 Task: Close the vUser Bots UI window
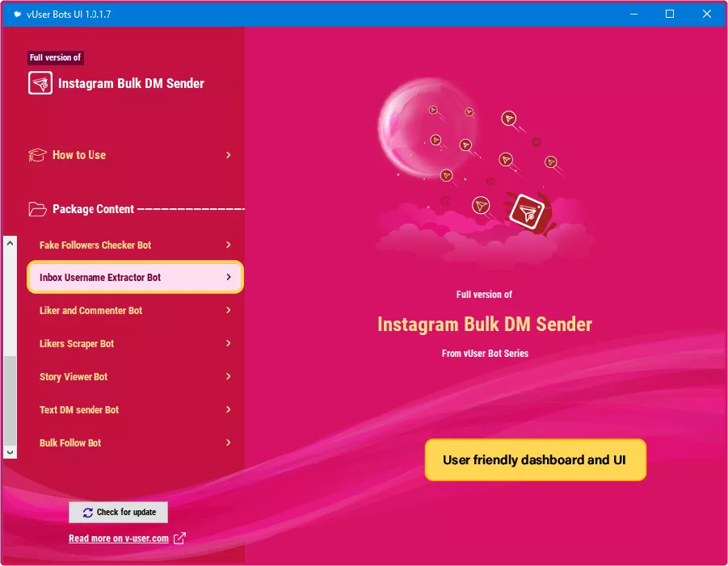pos(707,14)
